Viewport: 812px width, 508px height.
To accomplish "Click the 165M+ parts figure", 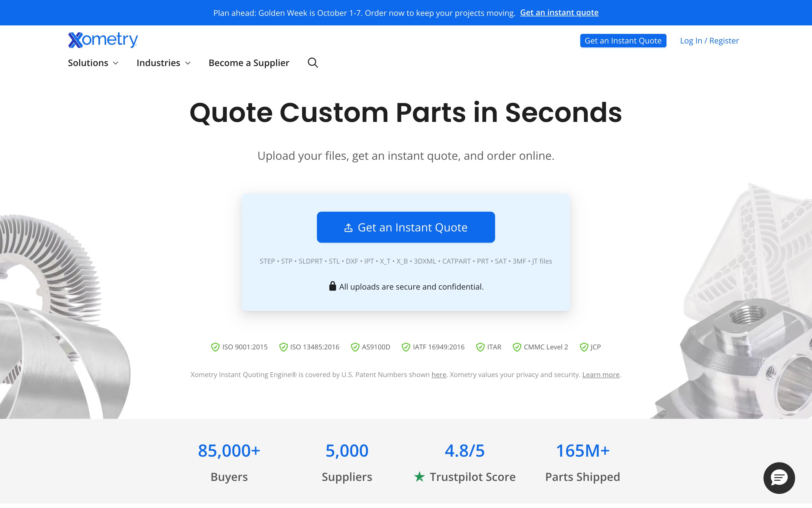I will coord(582,450).
